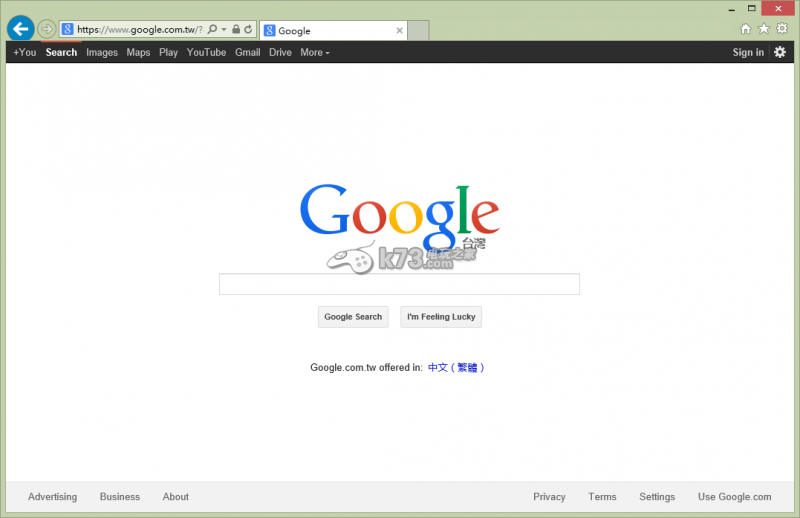Refresh the page using reload icon
Image resolution: width=800 pixels, height=518 pixels.
click(x=248, y=29)
